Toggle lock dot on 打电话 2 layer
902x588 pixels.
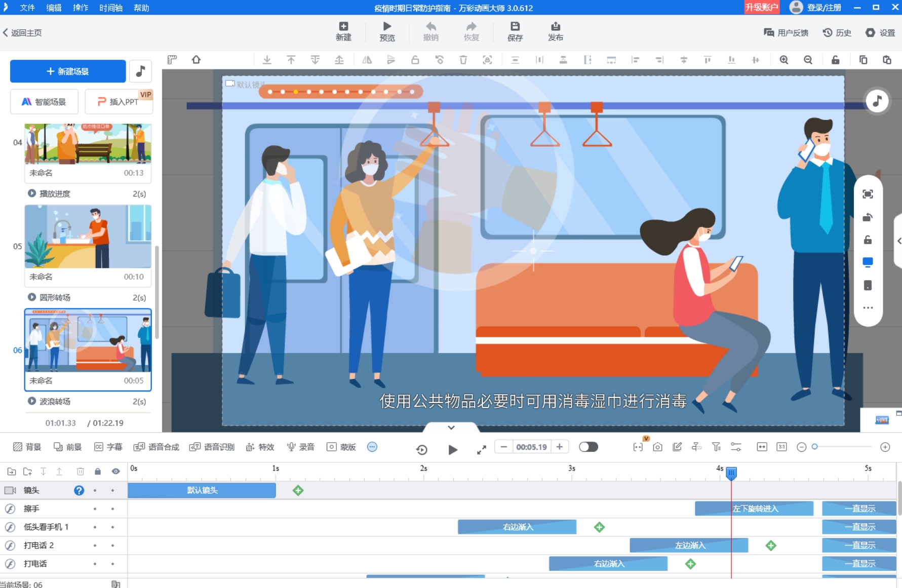coord(95,545)
